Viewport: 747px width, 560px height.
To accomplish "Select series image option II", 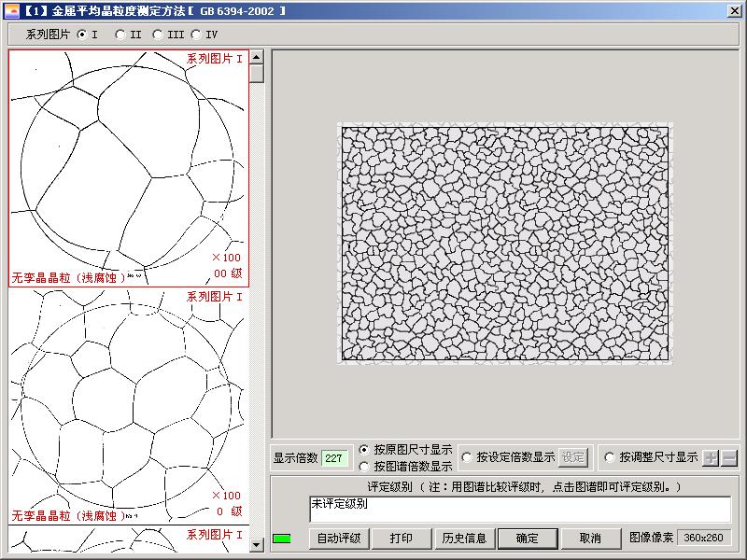I will pyautogui.click(x=120, y=35).
